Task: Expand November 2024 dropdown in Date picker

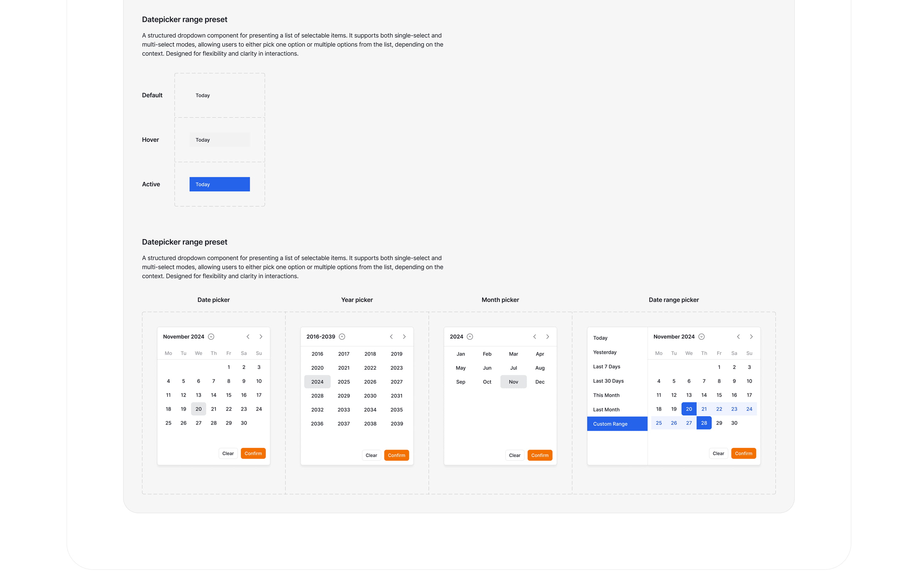Action: click(x=211, y=337)
